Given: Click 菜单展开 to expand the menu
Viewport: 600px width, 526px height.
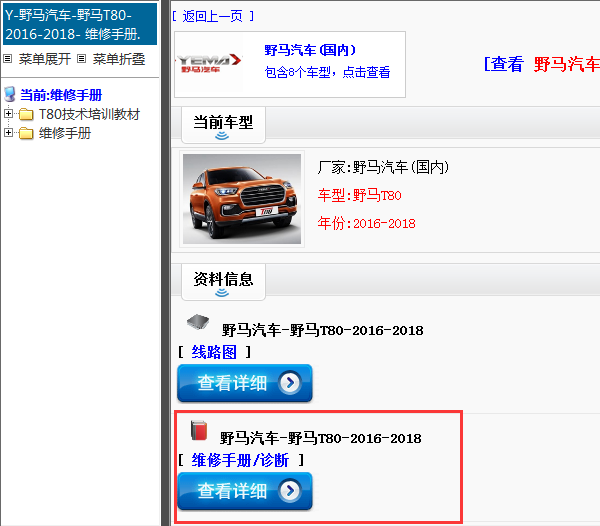Looking at the screenshot, I should click(44, 59).
